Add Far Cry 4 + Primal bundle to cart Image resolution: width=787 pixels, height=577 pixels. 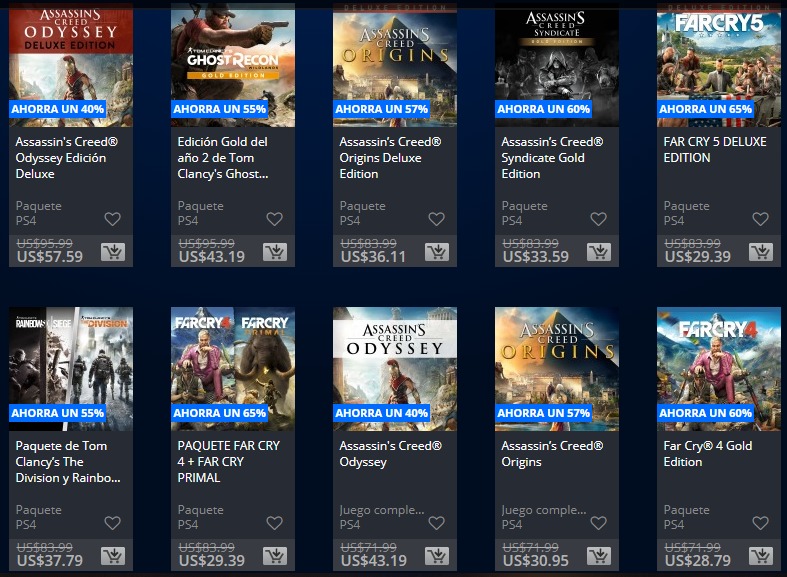pos(275,556)
